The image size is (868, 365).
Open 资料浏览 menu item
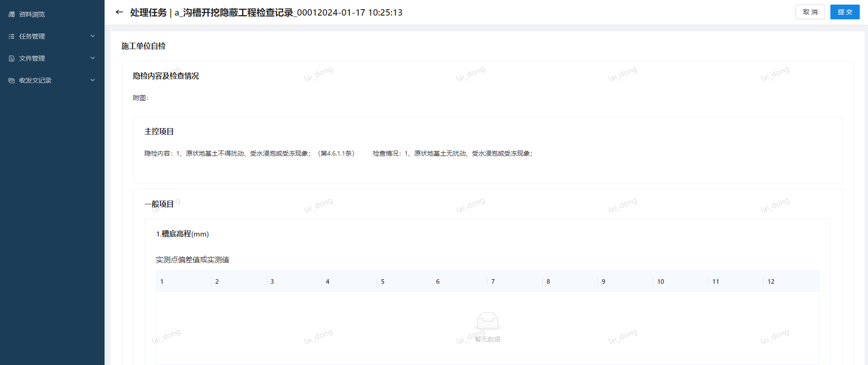click(32, 14)
